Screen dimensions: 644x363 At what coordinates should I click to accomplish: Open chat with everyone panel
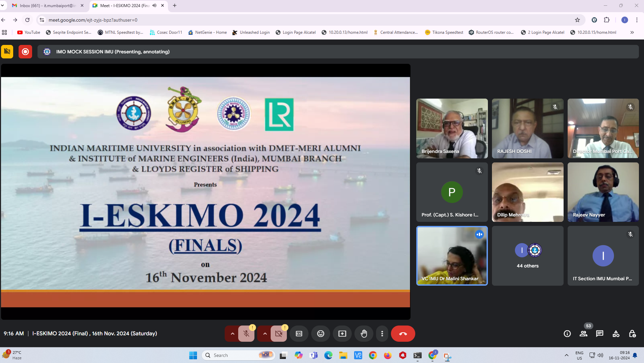point(600,334)
